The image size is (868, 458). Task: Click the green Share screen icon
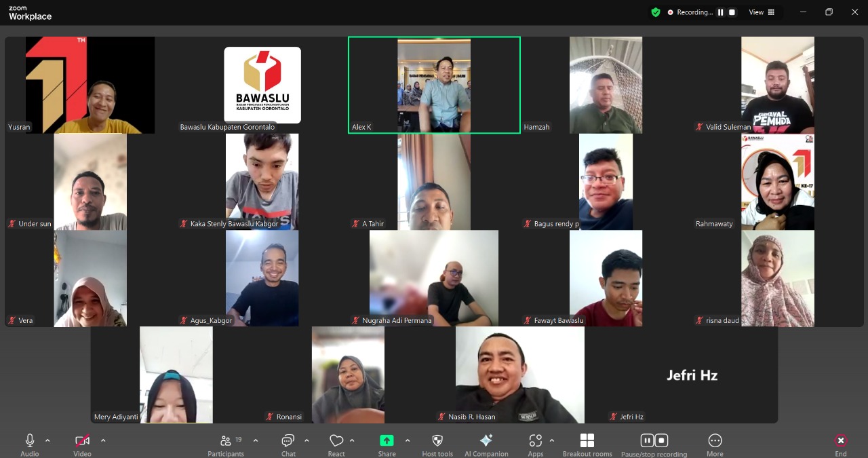tap(387, 441)
